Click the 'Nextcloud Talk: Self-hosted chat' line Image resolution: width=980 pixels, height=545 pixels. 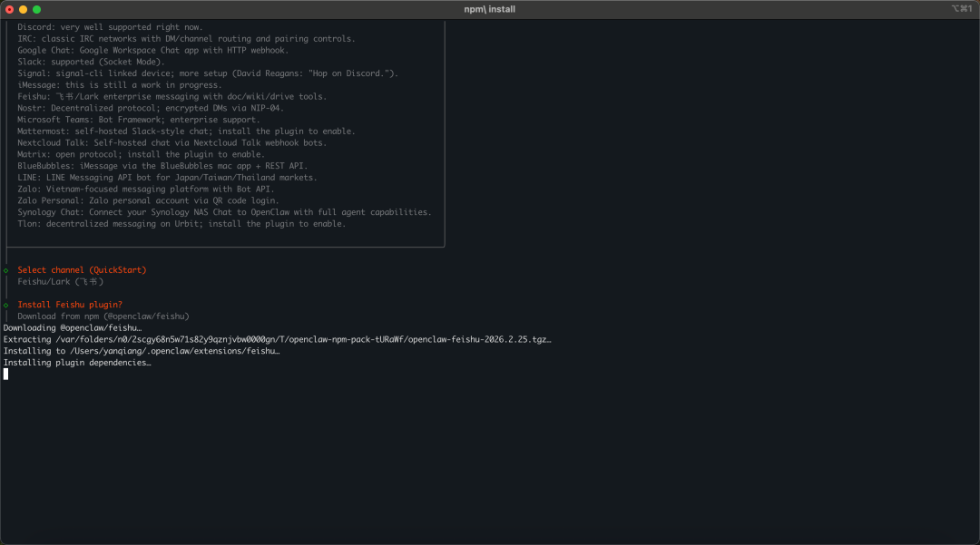(x=171, y=143)
